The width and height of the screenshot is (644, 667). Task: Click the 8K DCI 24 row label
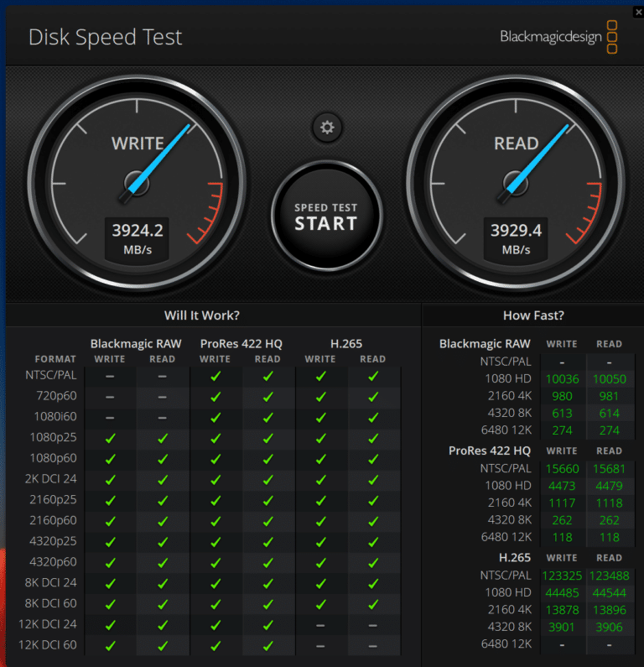50,582
